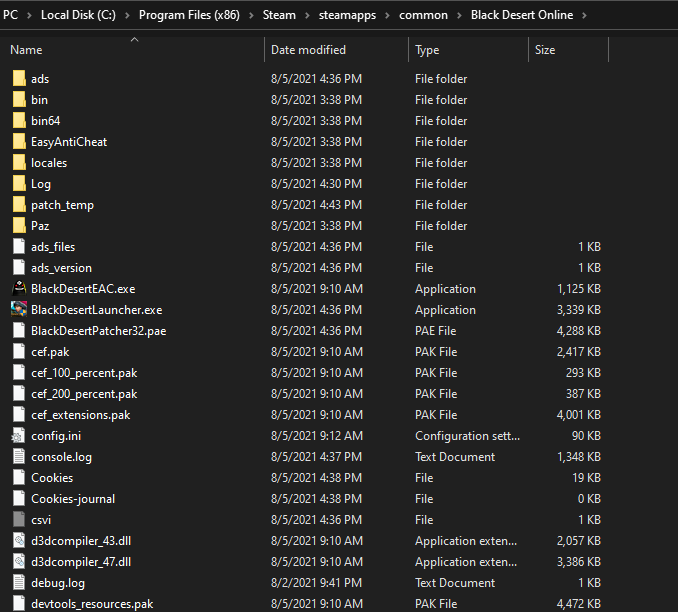Click the config.ini gear file icon
678x612 pixels.
click(19, 436)
